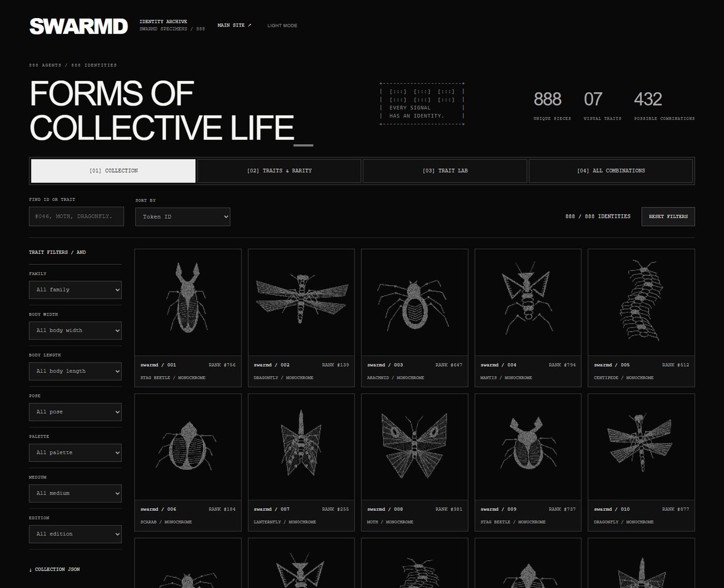The height and width of the screenshot is (588, 724).
Task: Open the [02] TRAITS & RARITY tab
Action: 279,171
